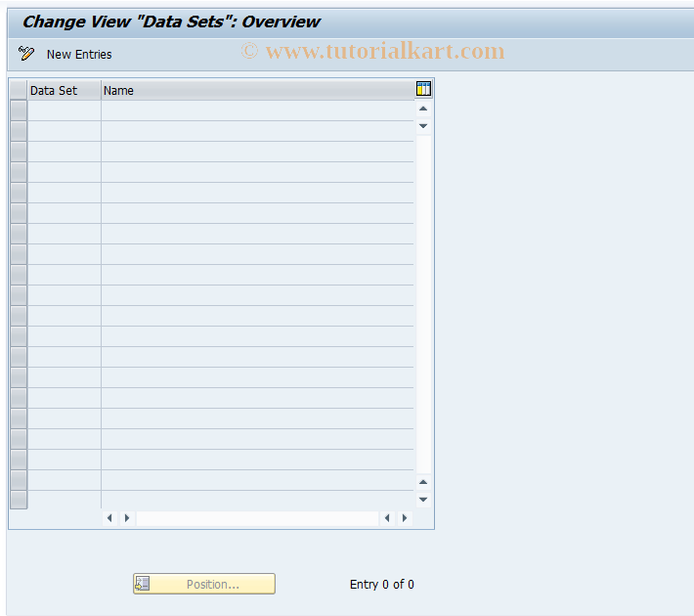694x616 pixels.
Task: Click the Position... button
Action: [x=204, y=584]
